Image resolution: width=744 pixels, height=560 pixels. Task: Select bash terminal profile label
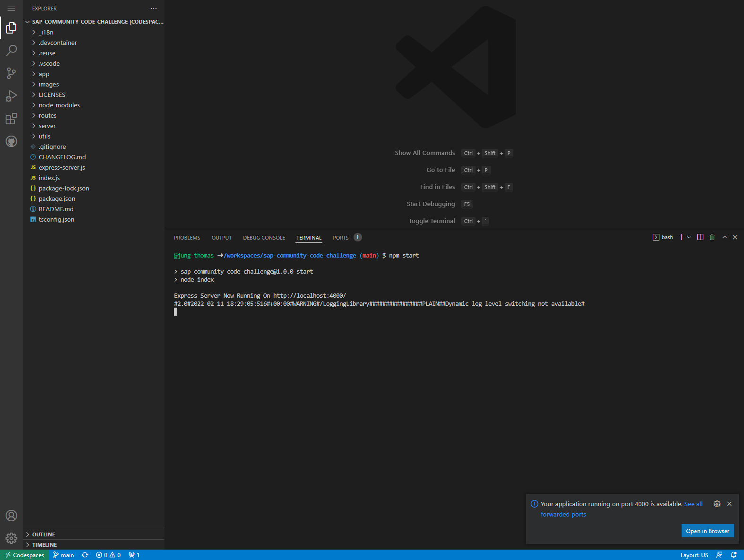[x=663, y=237]
